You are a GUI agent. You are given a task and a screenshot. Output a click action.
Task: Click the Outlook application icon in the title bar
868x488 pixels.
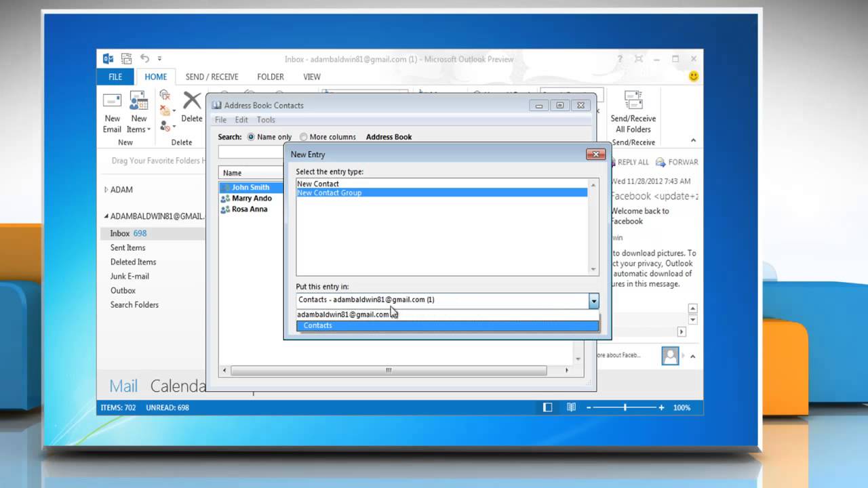(108, 59)
